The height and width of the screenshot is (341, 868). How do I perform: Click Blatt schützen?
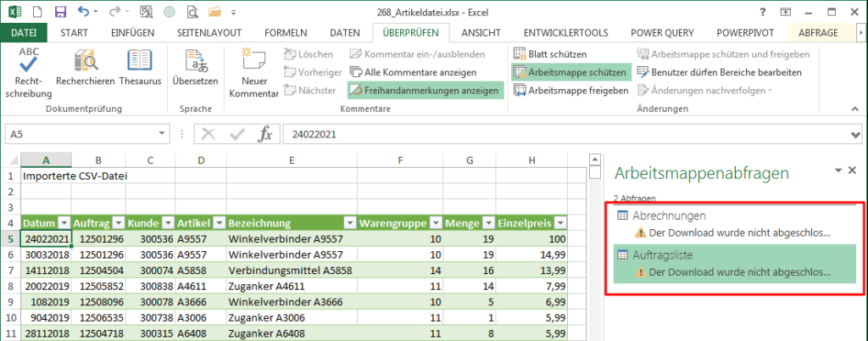[x=550, y=54]
